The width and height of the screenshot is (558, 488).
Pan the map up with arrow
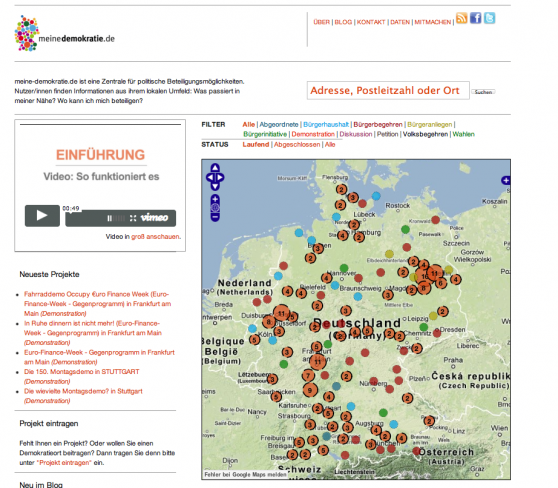[x=215, y=168]
